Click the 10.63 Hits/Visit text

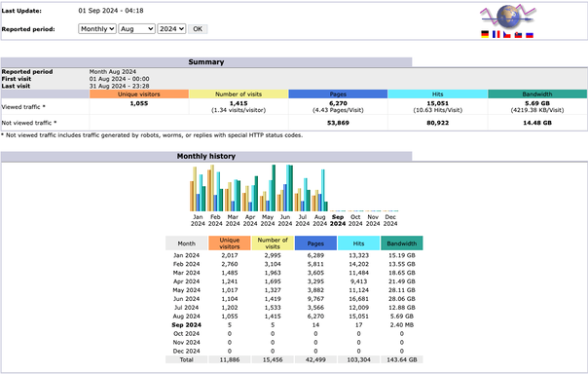[x=438, y=110]
